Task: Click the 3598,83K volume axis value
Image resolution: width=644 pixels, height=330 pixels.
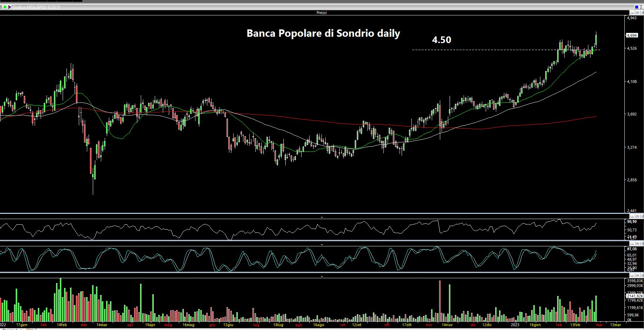Action: coord(635,281)
